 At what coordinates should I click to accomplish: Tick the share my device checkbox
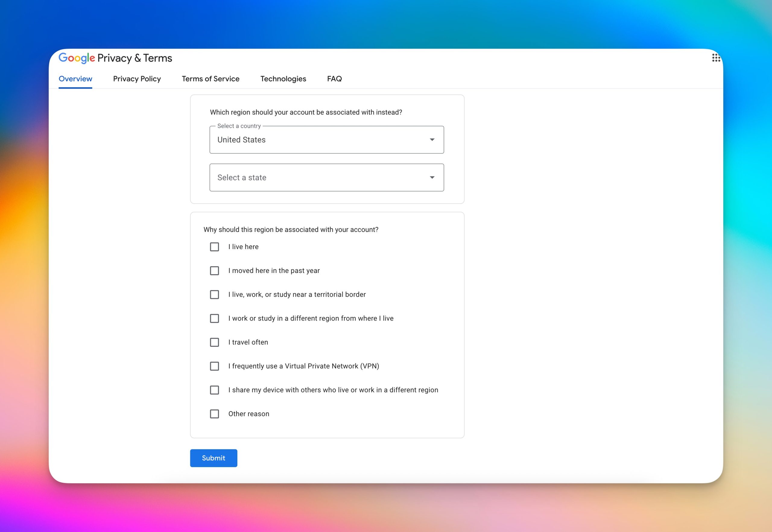(x=214, y=390)
